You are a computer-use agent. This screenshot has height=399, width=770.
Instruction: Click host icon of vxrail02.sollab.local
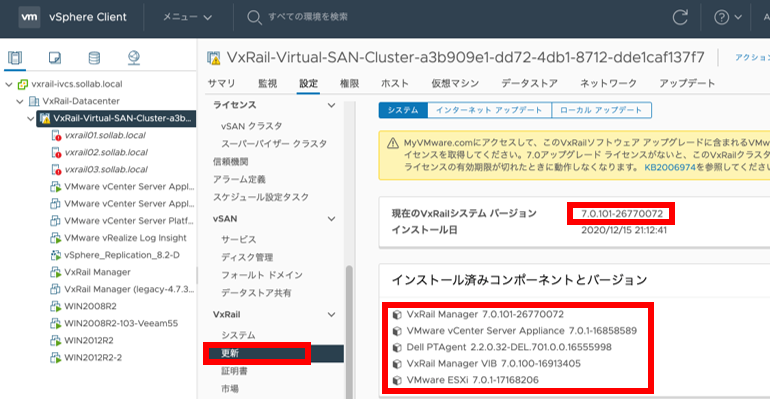coord(56,153)
